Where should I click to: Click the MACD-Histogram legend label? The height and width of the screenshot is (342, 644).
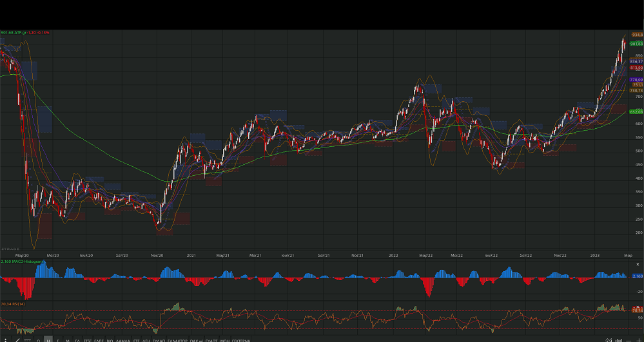22,261
